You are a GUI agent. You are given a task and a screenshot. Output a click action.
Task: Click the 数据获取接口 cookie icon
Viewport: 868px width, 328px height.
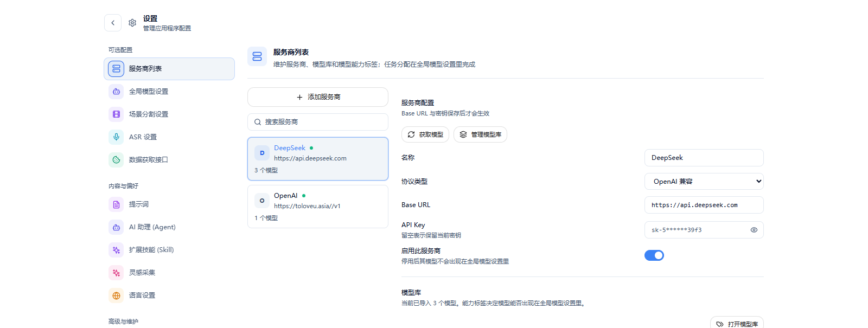click(116, 160)
